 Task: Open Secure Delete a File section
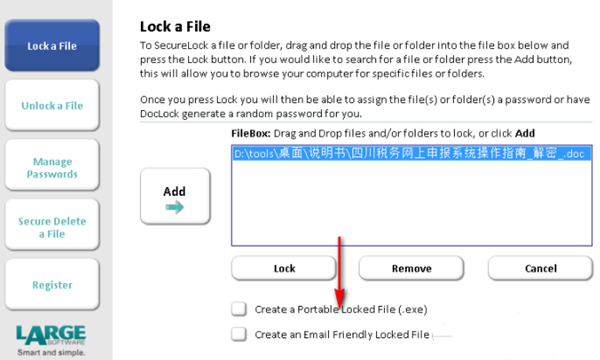pyautogui.click(x=52, y=225)
